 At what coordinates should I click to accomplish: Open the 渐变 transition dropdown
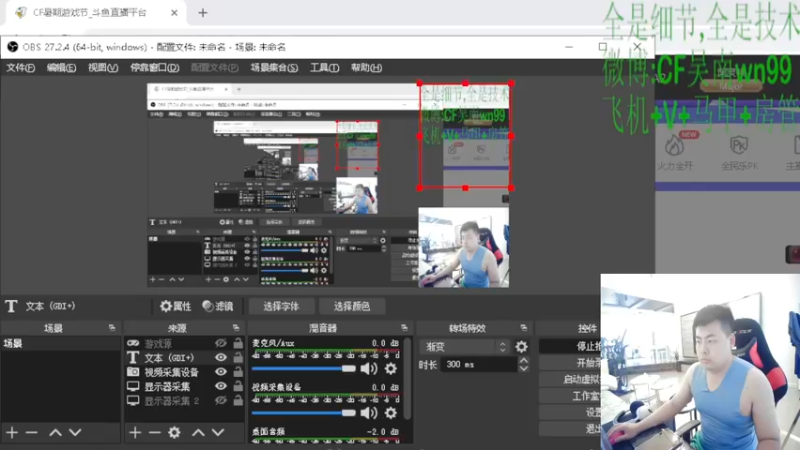[x=464, y=347]
